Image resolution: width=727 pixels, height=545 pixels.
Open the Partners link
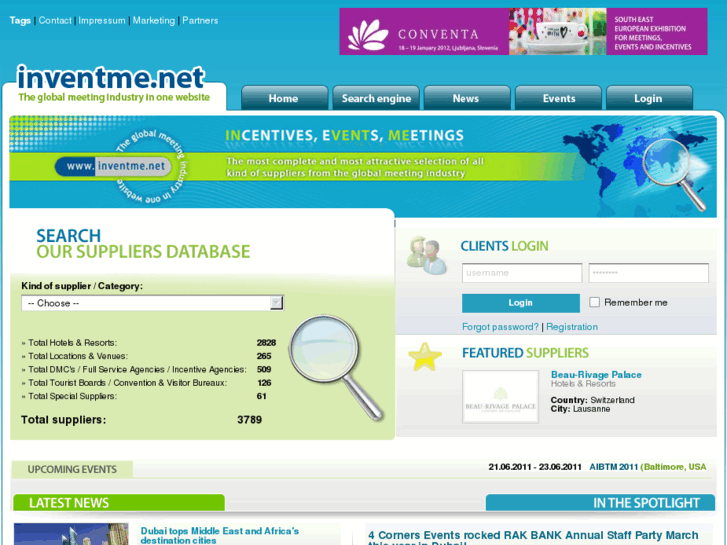[200, 20]
